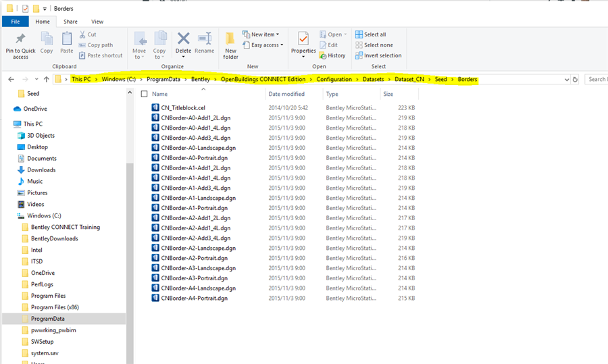Open the recent locations dropdown arrow
This screenshot has height=364, width=608.
click(36, 79)
